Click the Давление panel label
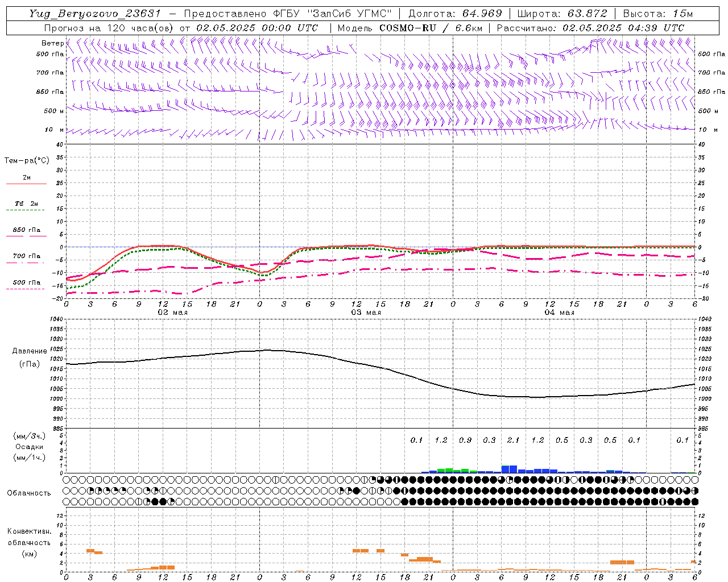728x582 pixels. point(29,351)
